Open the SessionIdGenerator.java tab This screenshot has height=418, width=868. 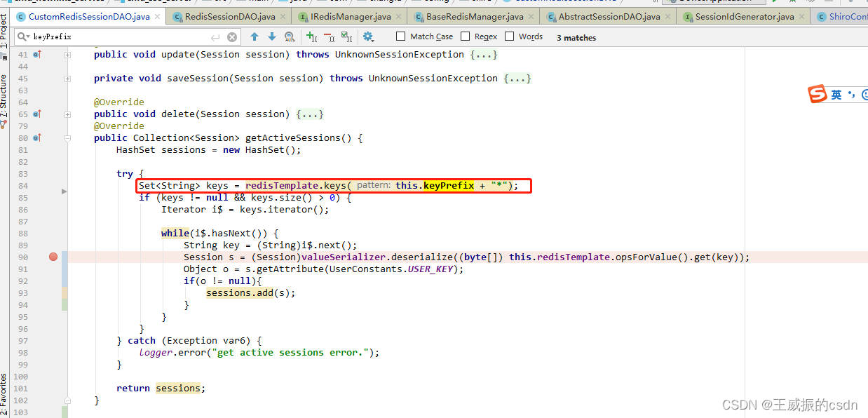[745, 16]
